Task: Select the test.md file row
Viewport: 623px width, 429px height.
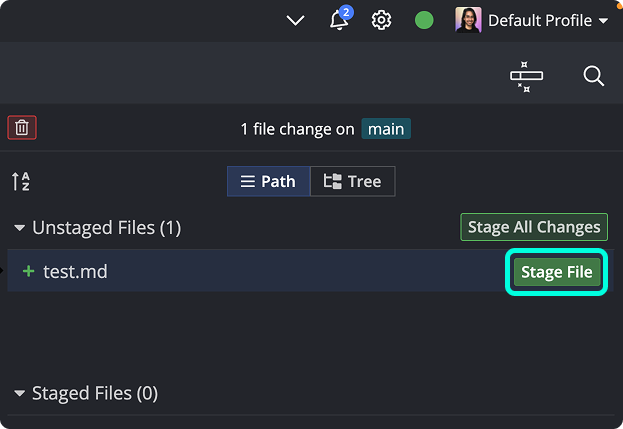Action: click(x=311, y=271)
